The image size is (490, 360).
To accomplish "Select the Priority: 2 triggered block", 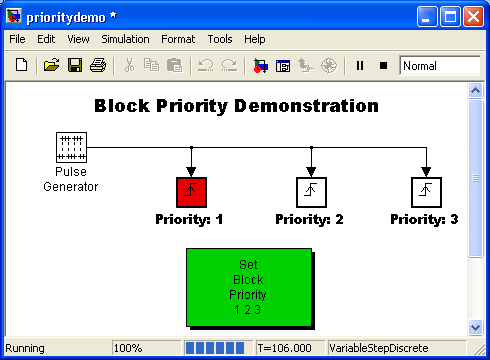I will tap(311, 192).
